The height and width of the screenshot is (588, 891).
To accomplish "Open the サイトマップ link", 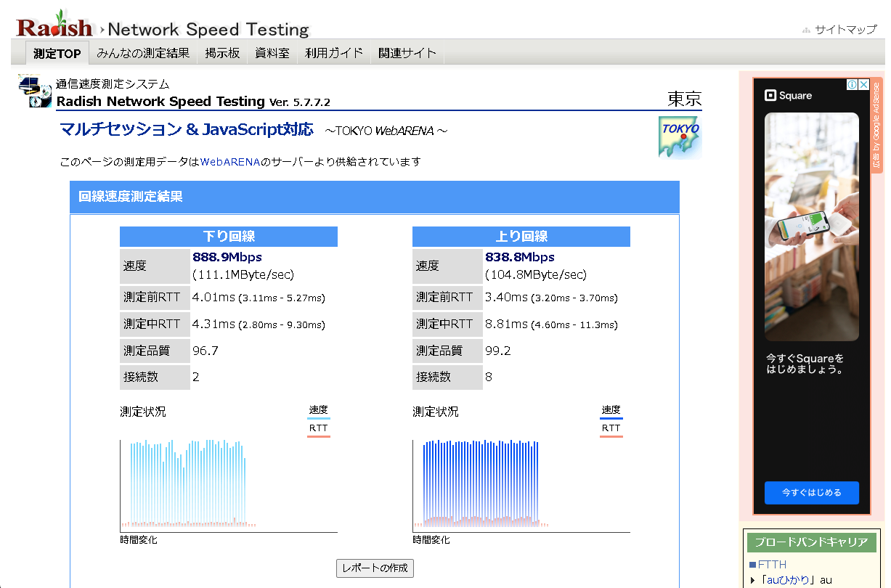I will coord(845,30).
